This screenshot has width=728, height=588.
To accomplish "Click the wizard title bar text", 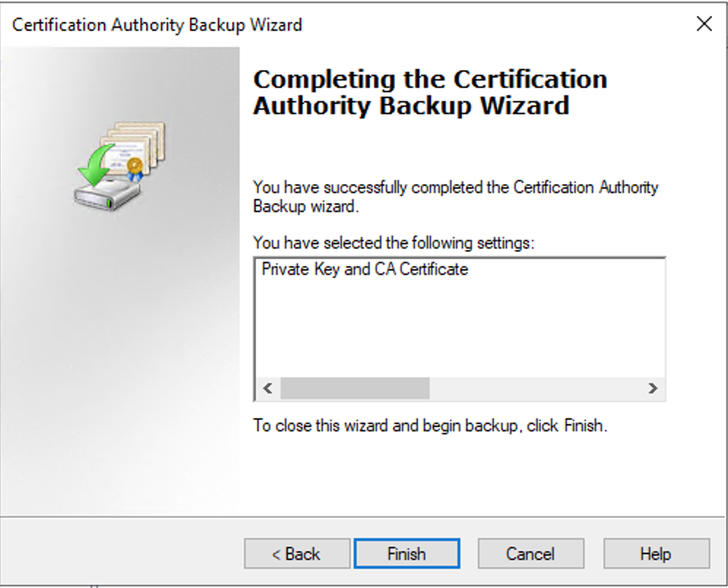I will [157, 25].
